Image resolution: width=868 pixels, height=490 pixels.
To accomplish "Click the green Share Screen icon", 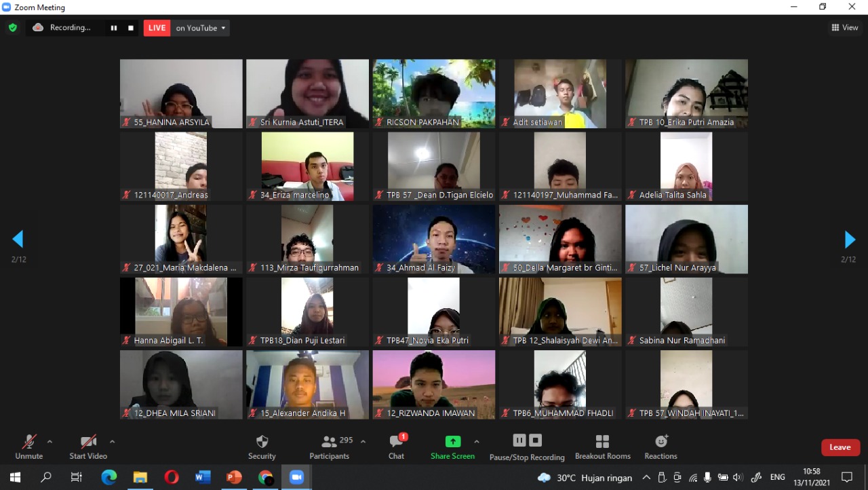I will pyautogui.click(x=452, y=442).
